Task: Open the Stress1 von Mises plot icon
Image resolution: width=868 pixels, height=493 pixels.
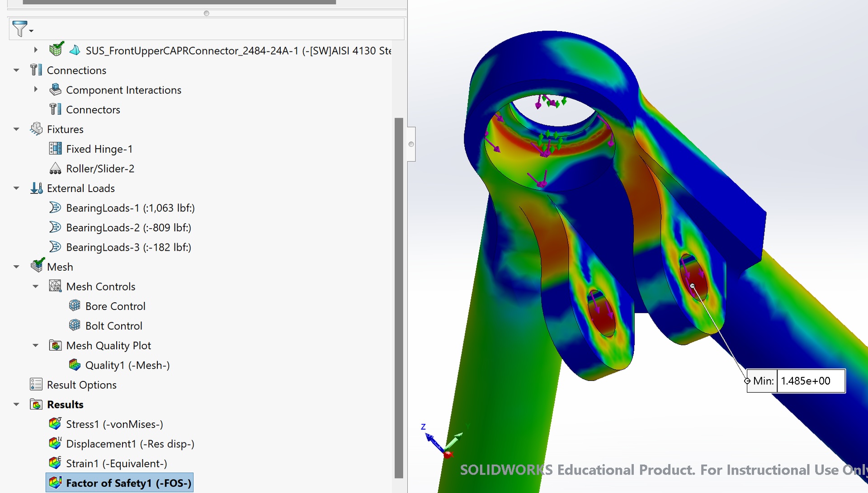Action: (x=55, y=424)
